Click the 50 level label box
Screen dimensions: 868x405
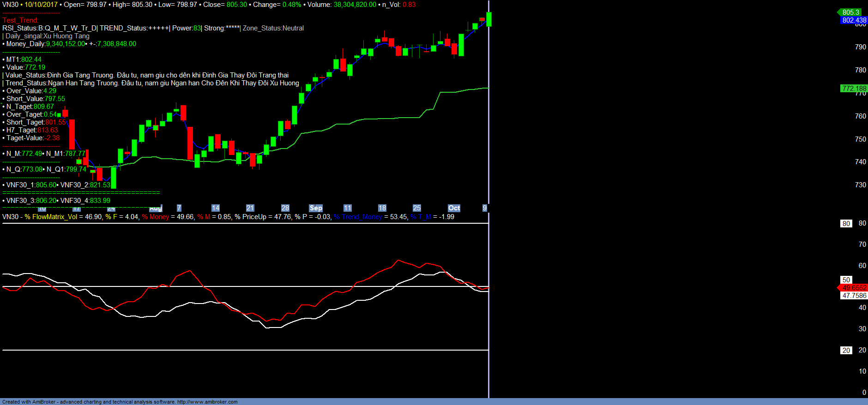(846, 280)
